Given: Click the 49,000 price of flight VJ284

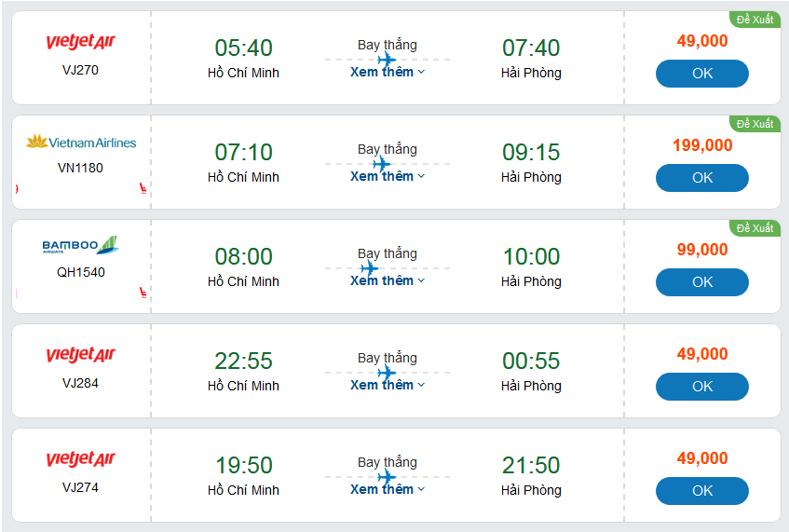Looking at the screenshot, I should 701,354.
